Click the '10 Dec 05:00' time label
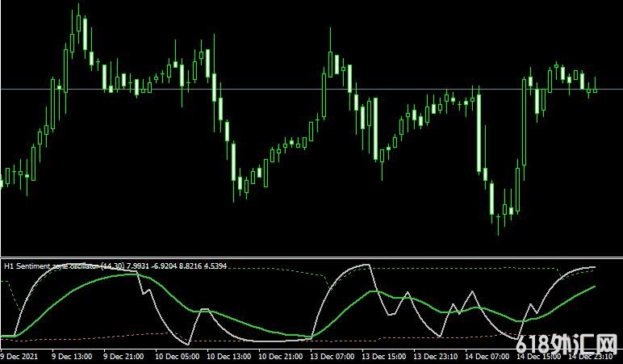This screenshot has width=623, height=364. point(178,357)
